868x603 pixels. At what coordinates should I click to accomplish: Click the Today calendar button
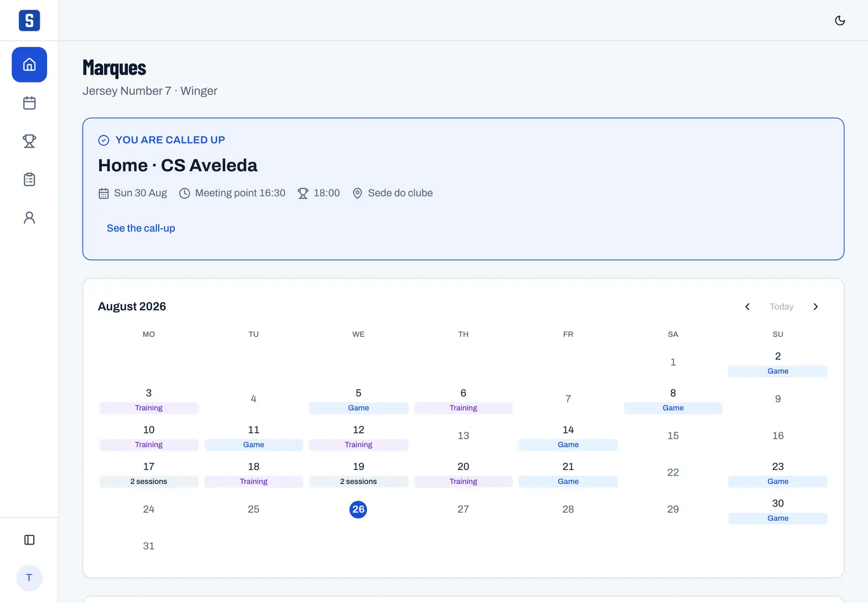[x=781, y=307]
